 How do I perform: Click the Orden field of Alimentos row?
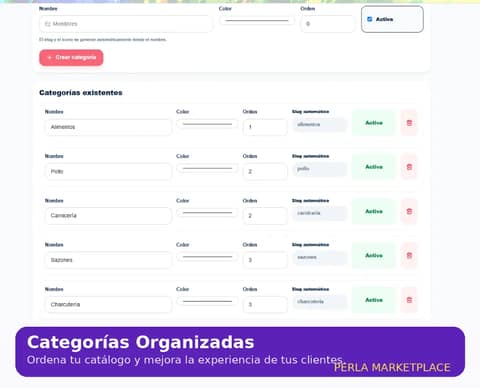265,127
